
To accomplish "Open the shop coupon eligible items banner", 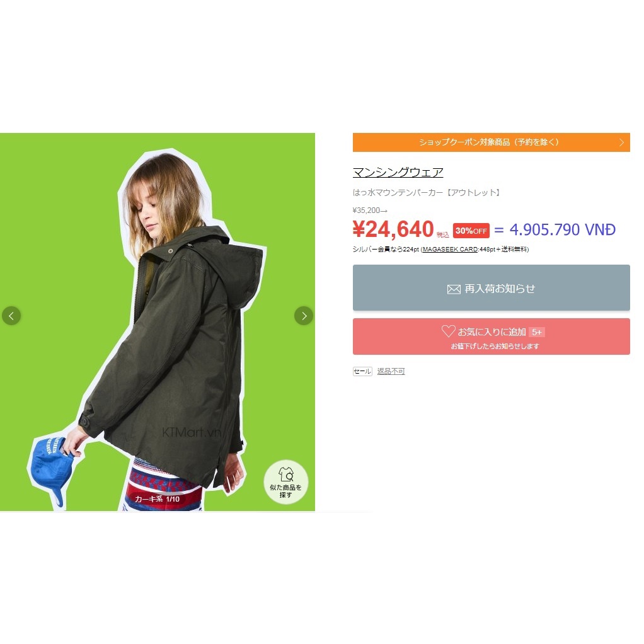I will 492,142.
